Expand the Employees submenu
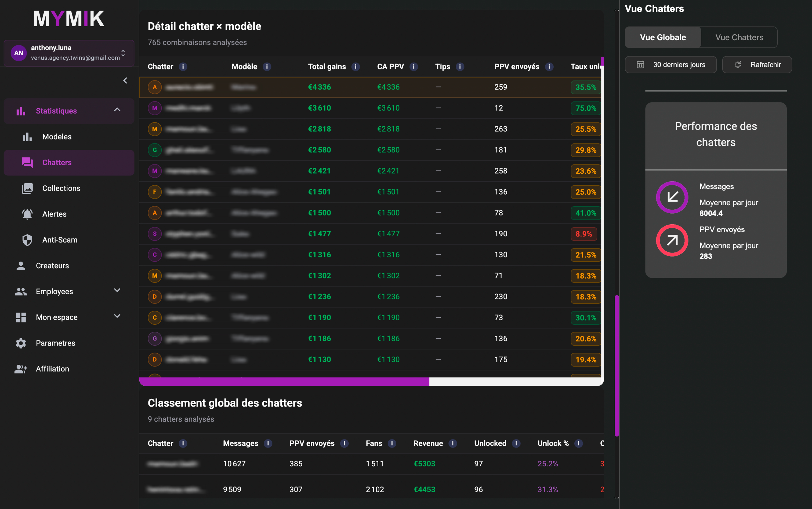This screenshot has height=509, width=812. (117, 290)
